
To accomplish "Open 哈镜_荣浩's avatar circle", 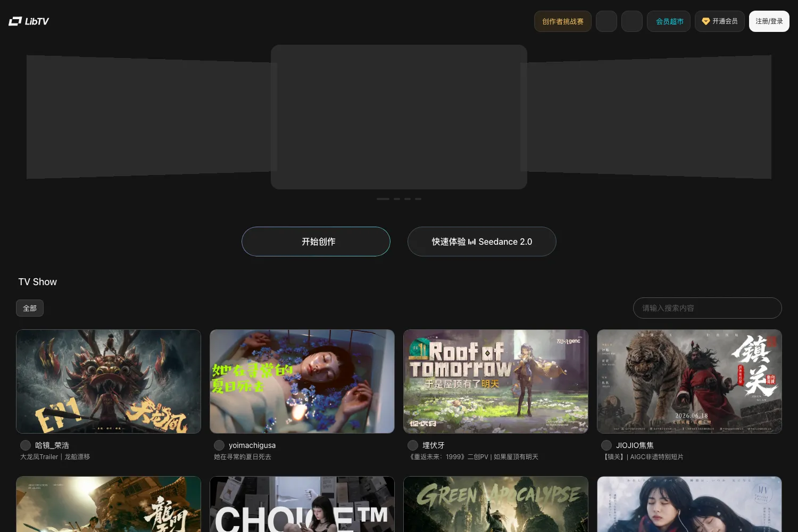I will (x=26, y=445).
